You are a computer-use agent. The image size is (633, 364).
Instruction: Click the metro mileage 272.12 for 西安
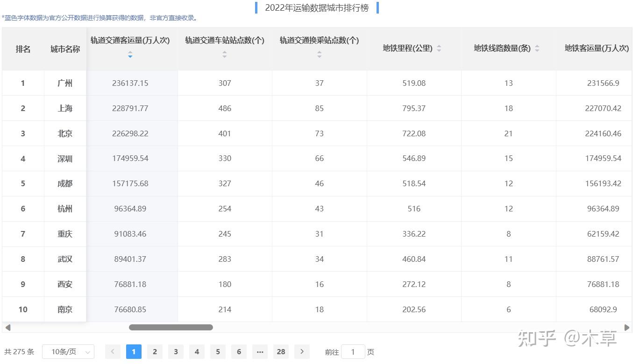pos(414,284)
